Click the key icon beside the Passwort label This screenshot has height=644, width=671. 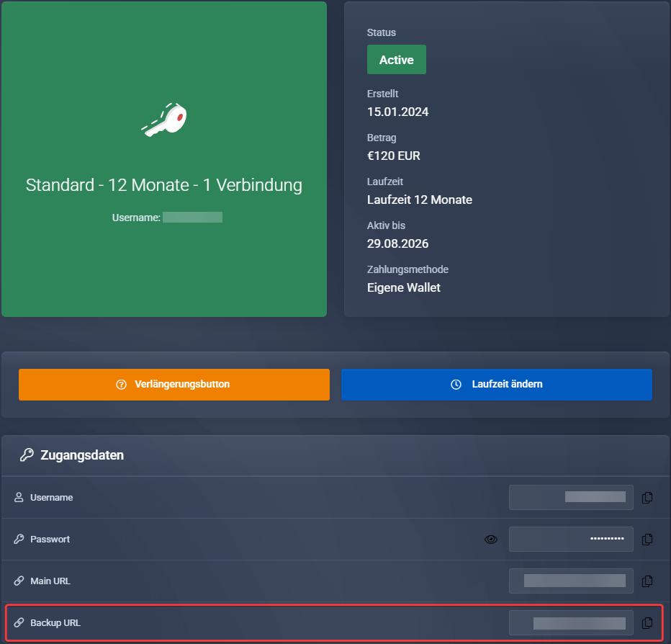(x=19, y=540)
